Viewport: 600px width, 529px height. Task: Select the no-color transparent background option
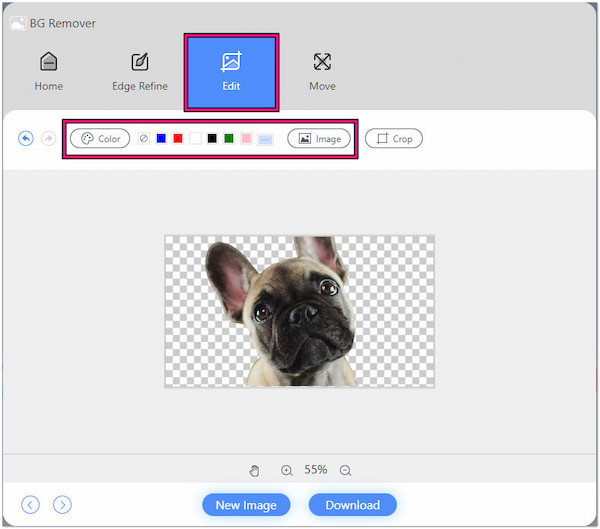(x=144, y=139)
